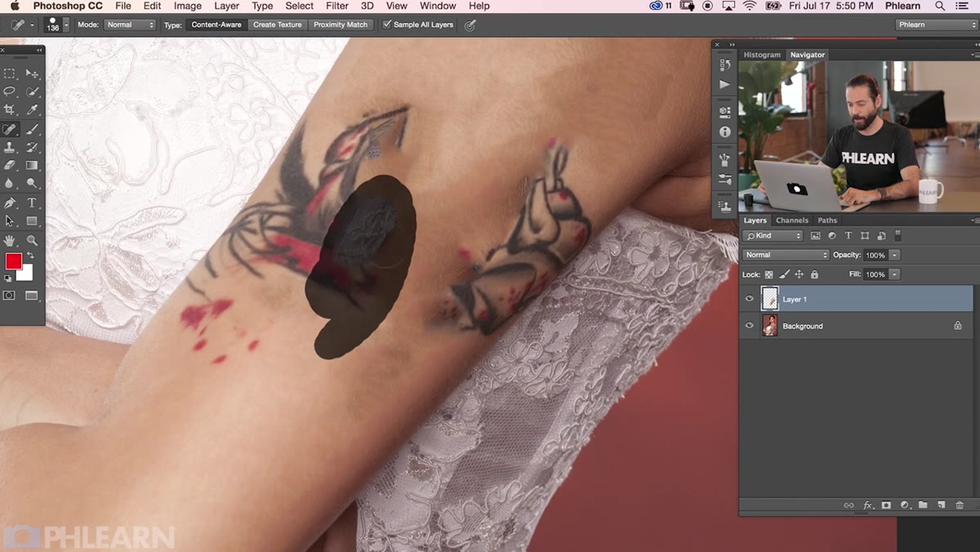This screenshot has width=980, height=552.
Task: Select the Path Selection tool
Action: (x=10, y=220)
